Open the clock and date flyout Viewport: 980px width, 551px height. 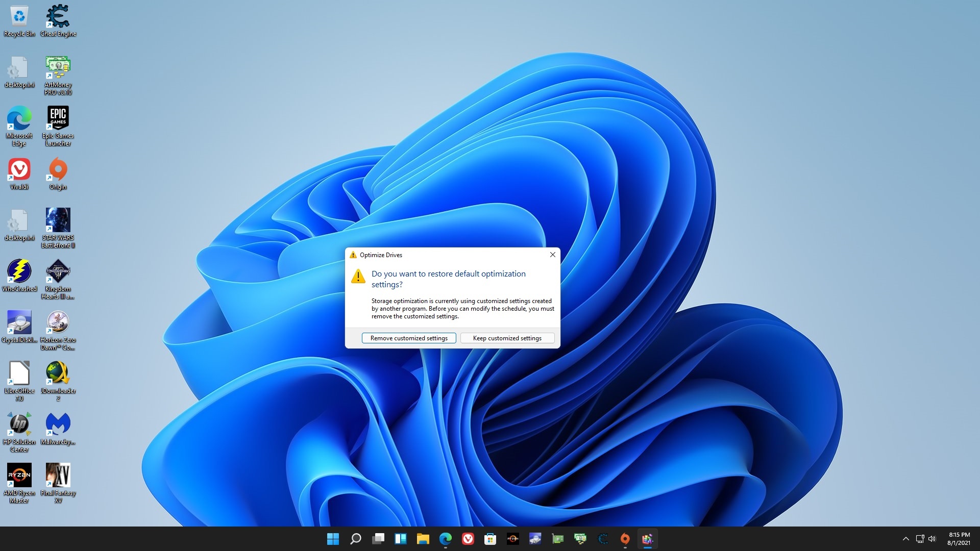(x=959, y=539)
